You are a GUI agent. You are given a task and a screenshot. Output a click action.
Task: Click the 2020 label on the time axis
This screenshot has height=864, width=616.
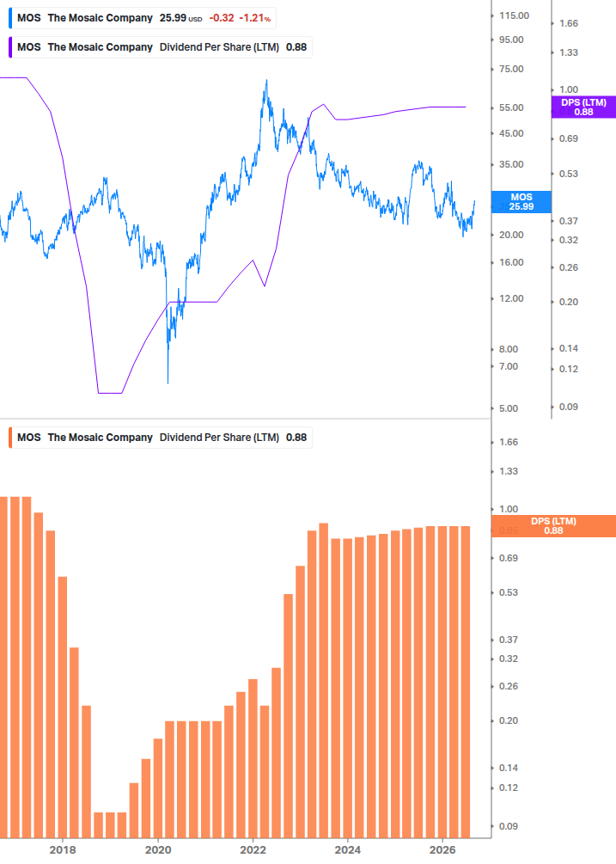(x=158, y=850)
